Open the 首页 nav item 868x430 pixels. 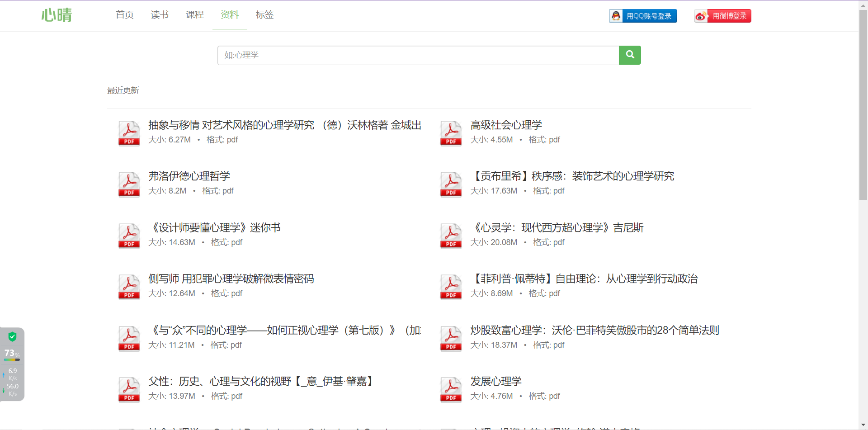[125, 14]
